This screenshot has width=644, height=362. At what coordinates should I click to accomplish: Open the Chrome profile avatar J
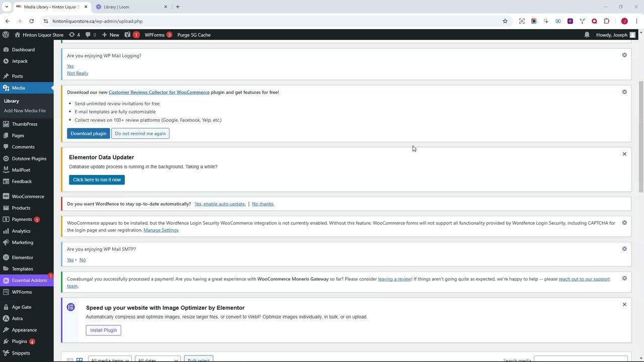[x=624, y=21]
